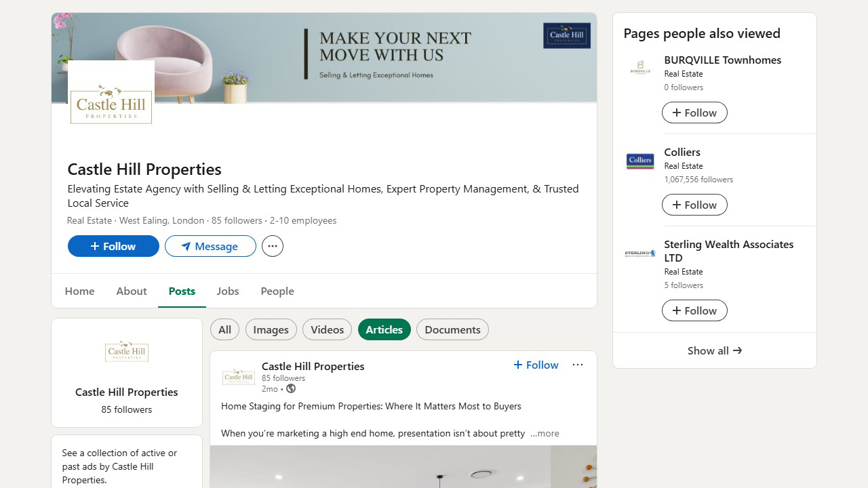Click the 2mo post timestamp
Screen dimensions: 868x488
[x=270, y=389]
